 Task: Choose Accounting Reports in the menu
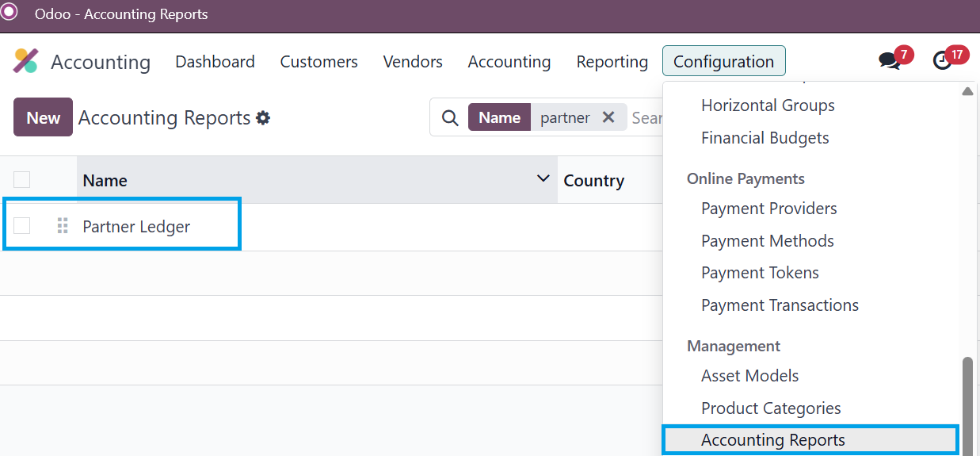tap(810, 440)
